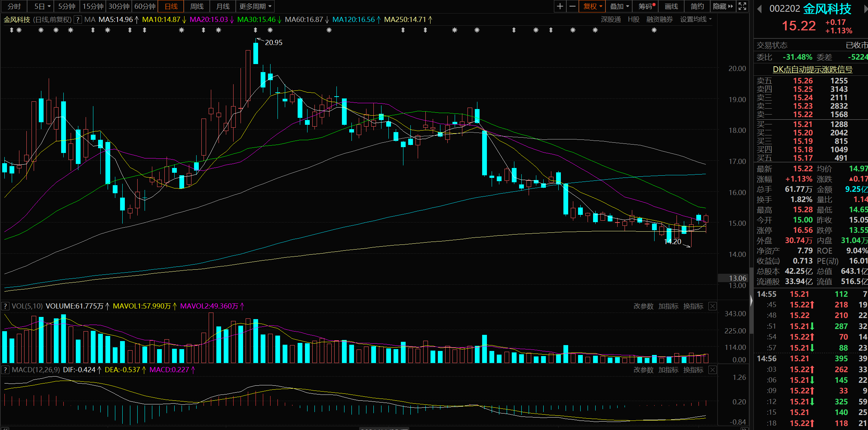The height and width of the screenshot is (430, 868).
Task: Click the DK点自动提示涨跌信号 link
Action: click(x=812, y=69)
